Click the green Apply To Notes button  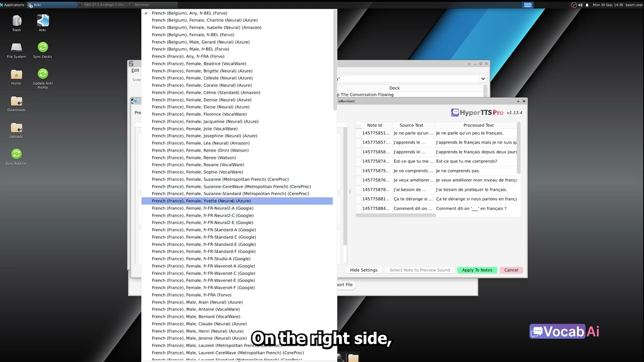(x=477, y=270)
